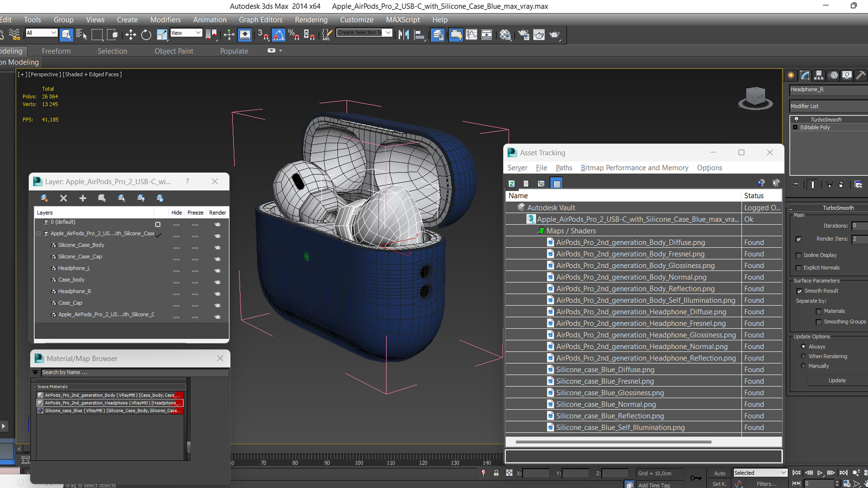The width and height of the screenshot is (868, 488).
Task: Select Silicone_case_Blue material in browser
Action: [110, 411]
